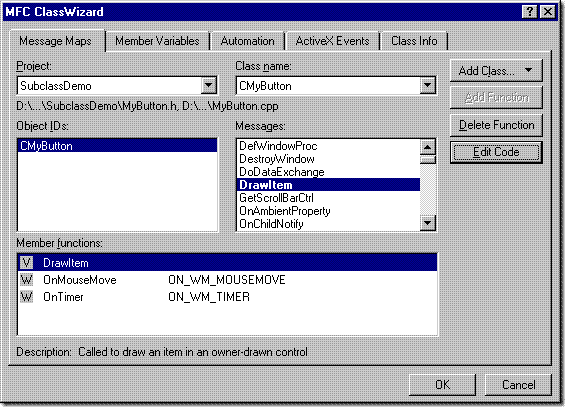Select DrawItem row in Member functions
565x407 pixels.
point(227,263)
